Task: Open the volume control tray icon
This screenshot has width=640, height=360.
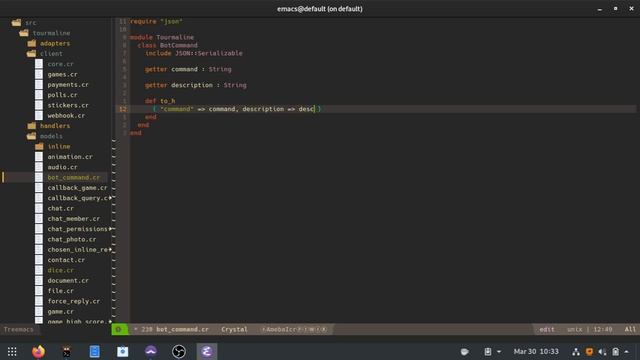Action: point(602,351)
